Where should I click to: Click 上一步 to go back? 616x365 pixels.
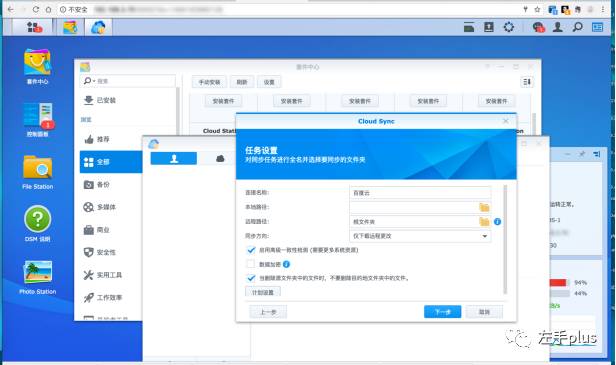click(x=268, y=312)
